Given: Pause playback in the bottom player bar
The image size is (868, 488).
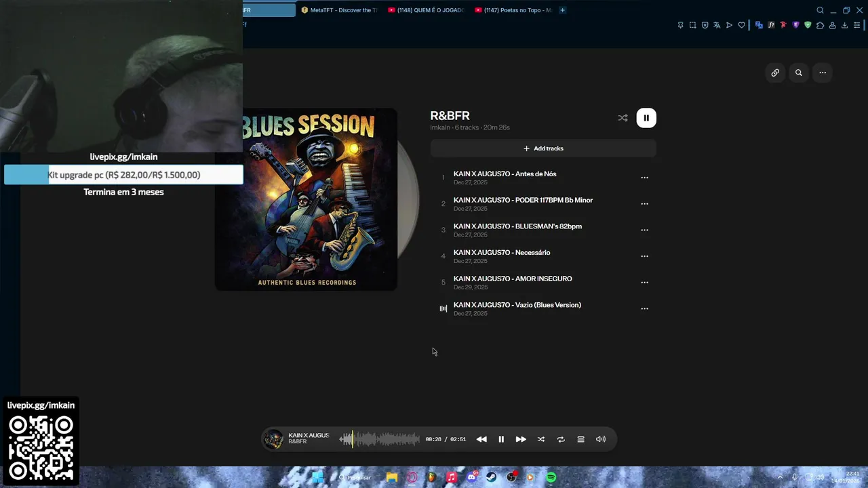Looking at the screenshot, I should tap(501, 439).
